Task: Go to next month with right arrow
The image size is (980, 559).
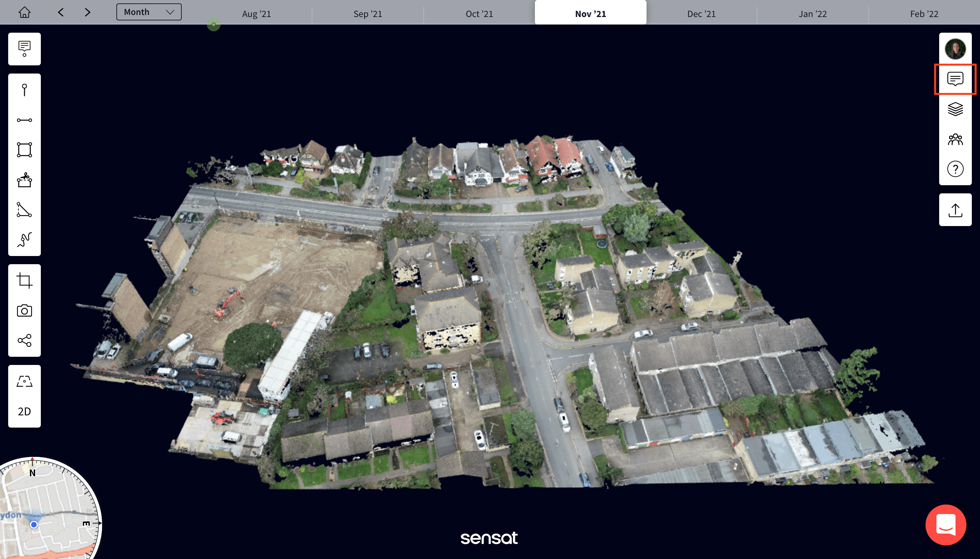Action: tap(87, 12)
